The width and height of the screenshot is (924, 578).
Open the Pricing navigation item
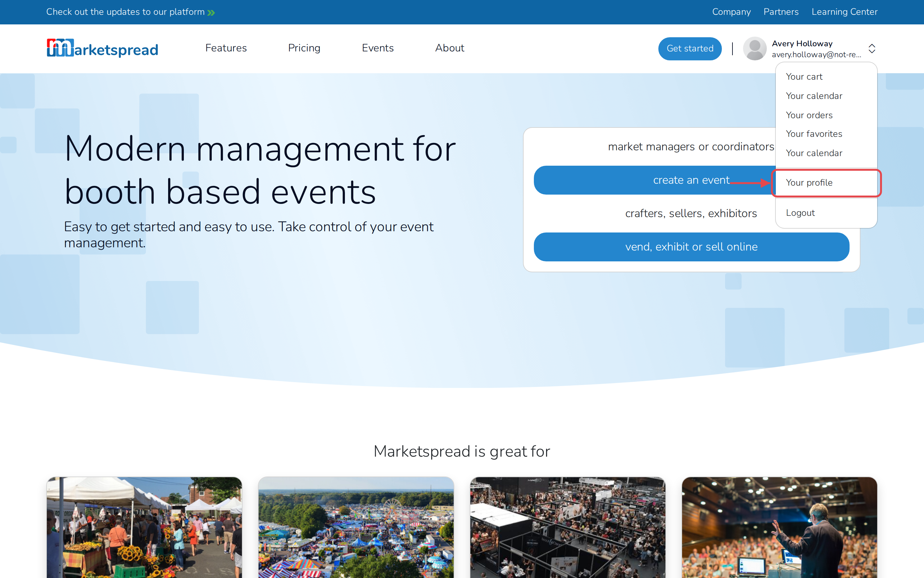[304, 48]
